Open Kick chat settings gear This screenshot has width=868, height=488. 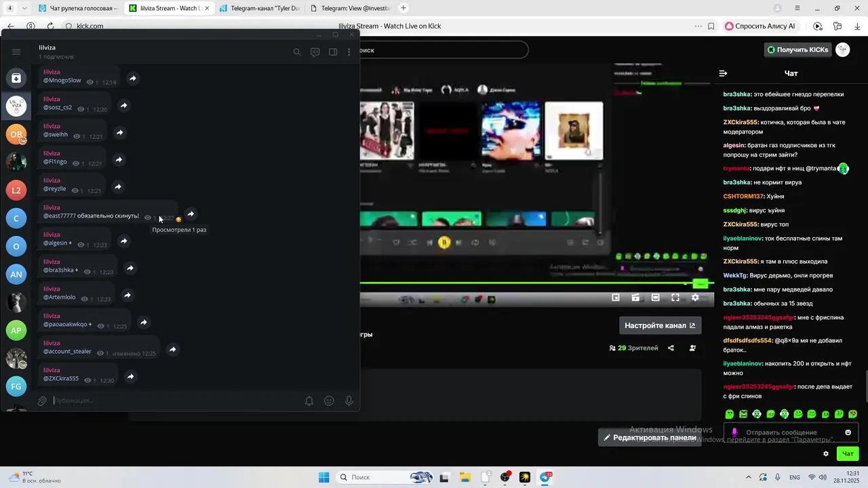coord(826,454)
